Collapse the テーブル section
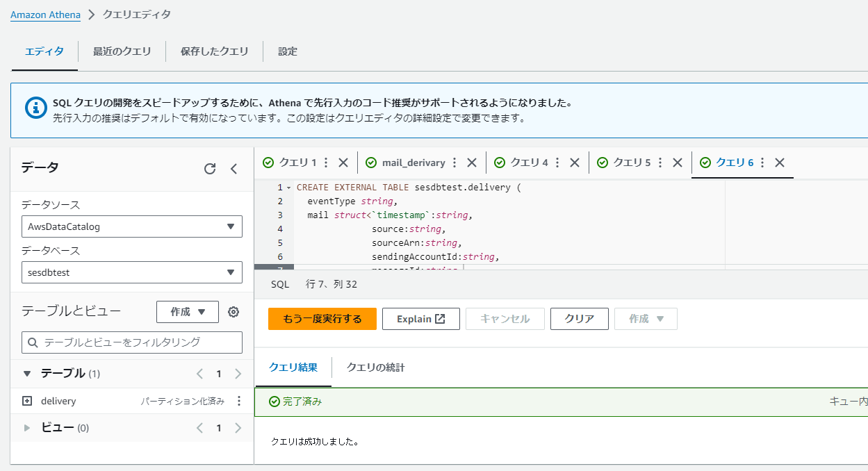Viewport: 868px width, 471px height. [26, 373]
